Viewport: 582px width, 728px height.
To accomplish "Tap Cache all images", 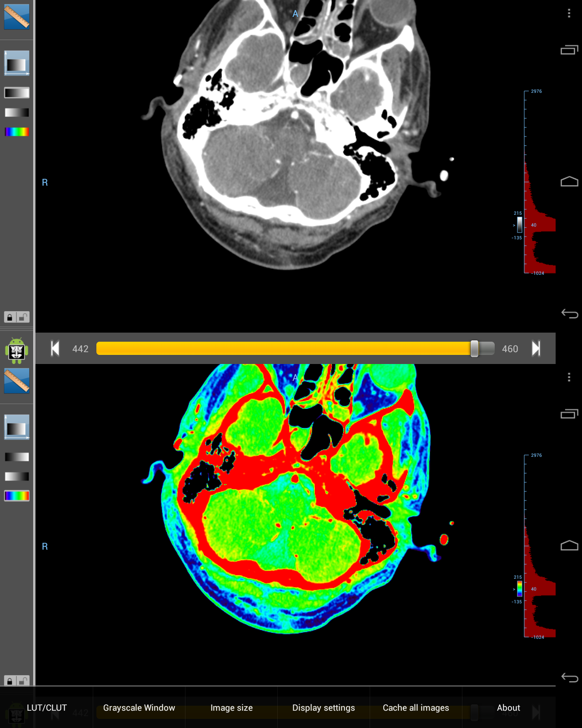I will (x=416, y=708).
